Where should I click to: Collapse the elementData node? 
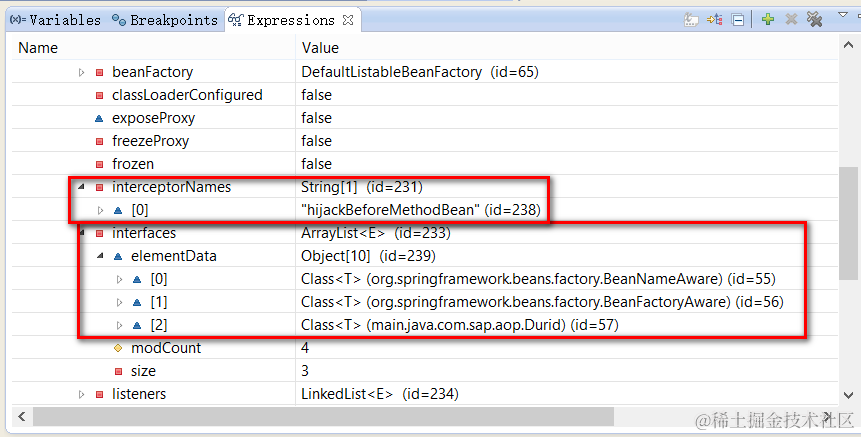click(x=100, y=256)
